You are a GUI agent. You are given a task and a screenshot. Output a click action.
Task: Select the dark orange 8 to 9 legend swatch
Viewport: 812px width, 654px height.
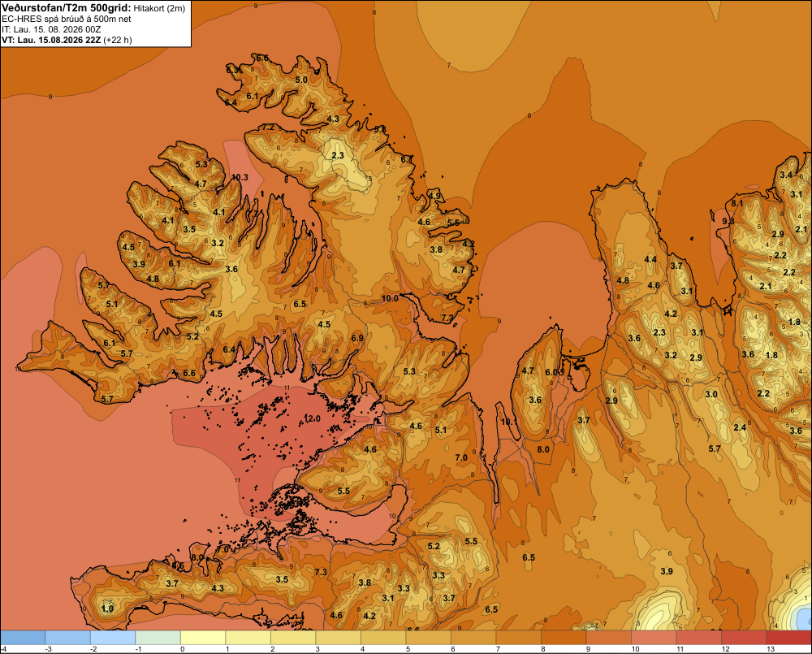click(564, 638)
